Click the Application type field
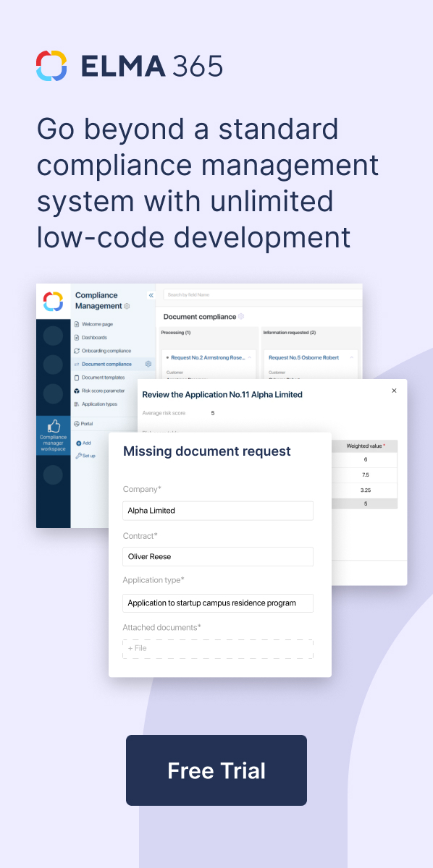433x868 pixels. 218,603
